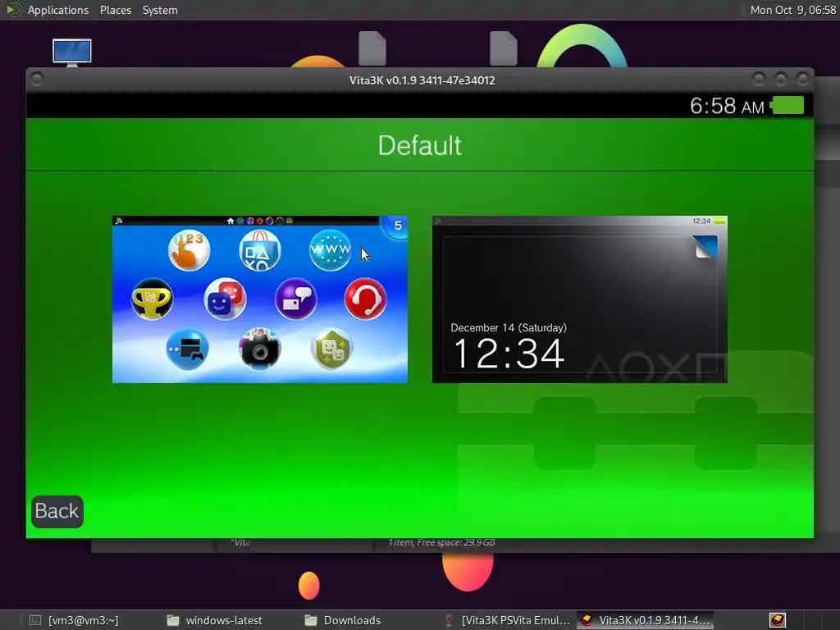Click the computer monitor desktop icon
The width and height of the screenshot is (840, 630).
pos(72,52)
